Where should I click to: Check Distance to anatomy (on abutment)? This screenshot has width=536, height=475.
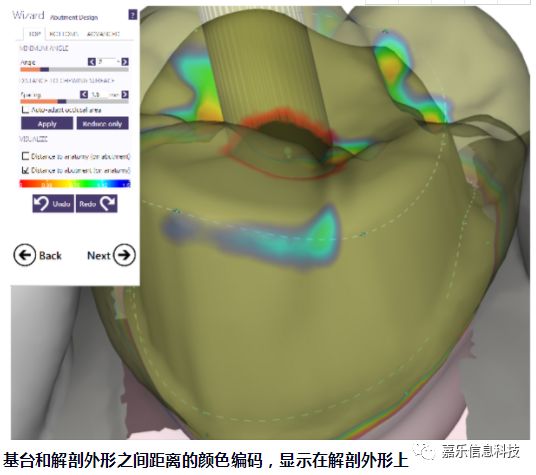25,156
